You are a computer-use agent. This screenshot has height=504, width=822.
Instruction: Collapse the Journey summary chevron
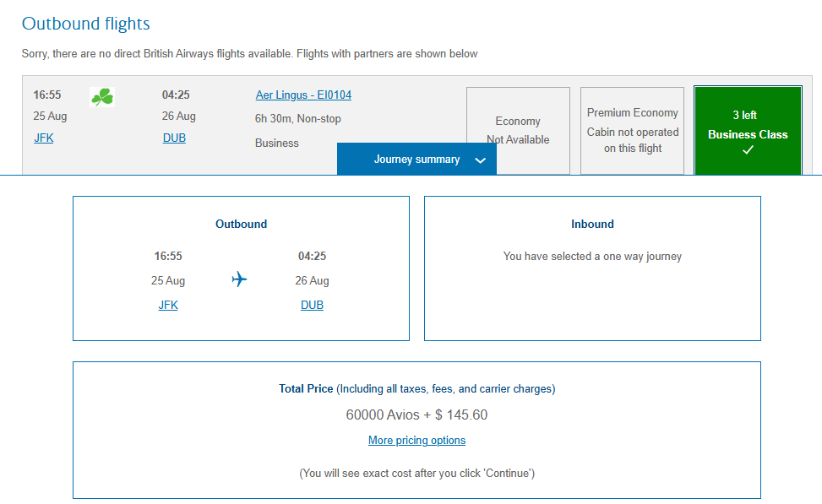(x=480, y=160)
